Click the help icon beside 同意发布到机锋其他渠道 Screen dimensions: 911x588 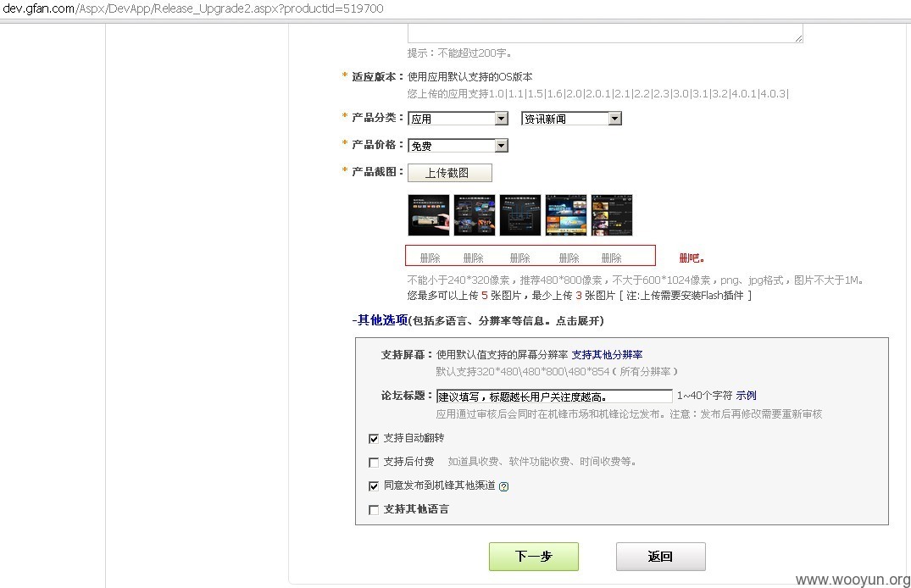[503, 487]
